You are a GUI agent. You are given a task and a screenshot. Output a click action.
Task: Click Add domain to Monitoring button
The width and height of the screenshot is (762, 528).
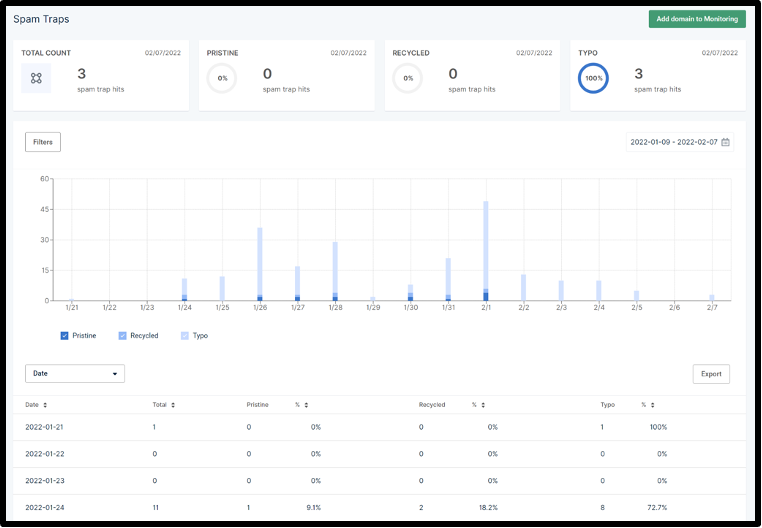point(697,19)
